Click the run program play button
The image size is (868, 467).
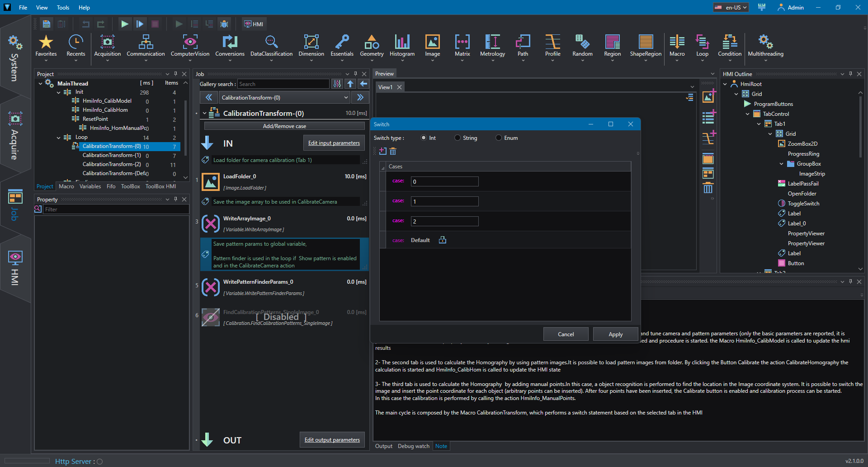click(124, 24)
